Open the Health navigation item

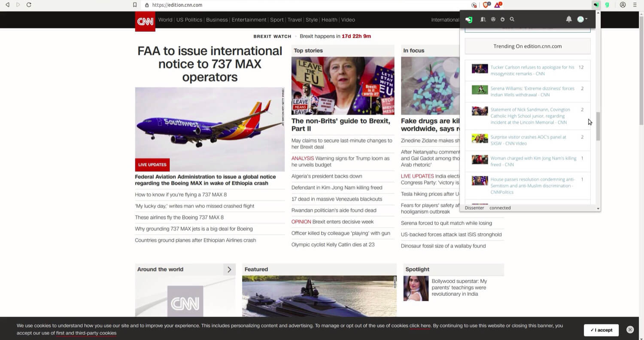(x=329, y=20)
